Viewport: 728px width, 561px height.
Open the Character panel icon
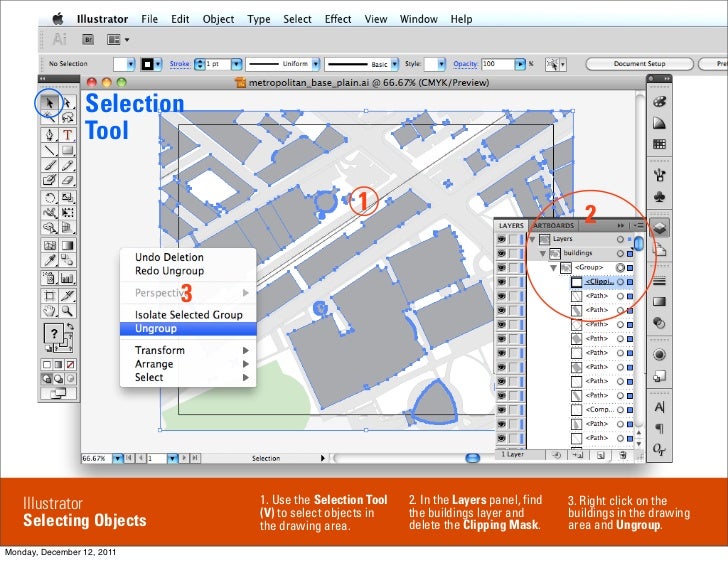tap(659, 407)
